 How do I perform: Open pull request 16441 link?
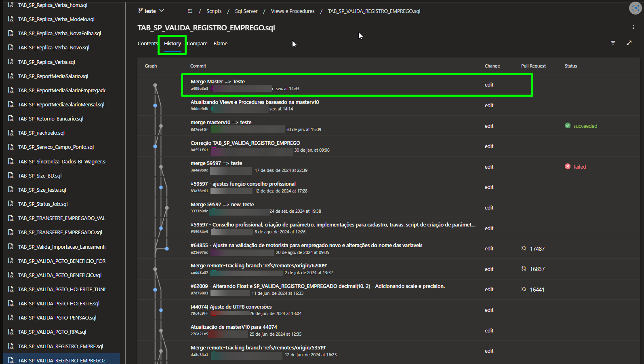(537, 290)
